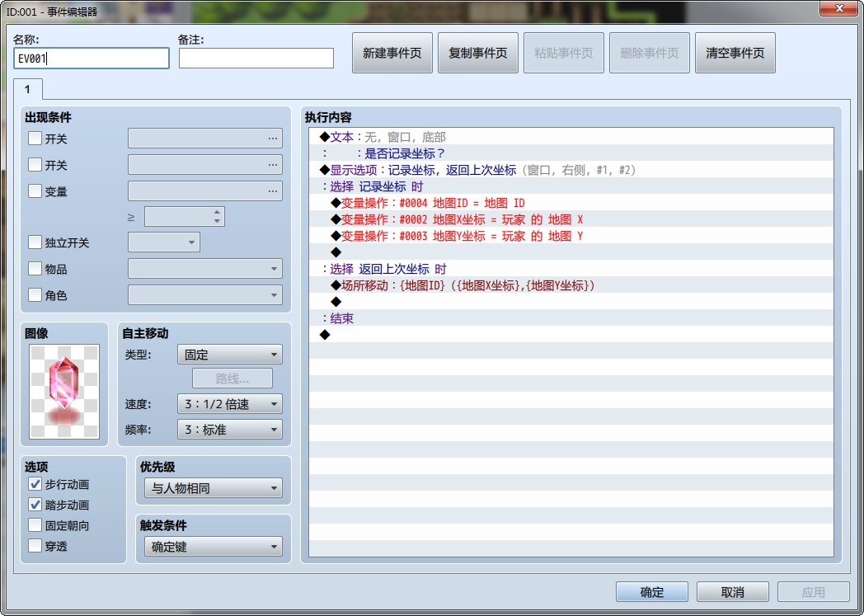Open the 角色 actor dropdown
Viewport: 864px width, 616px height.
pos(205,294)
